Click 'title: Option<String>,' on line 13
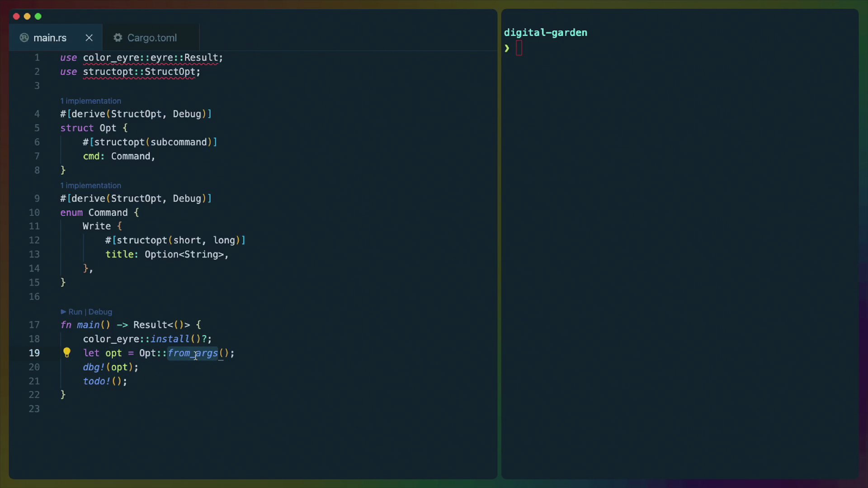 (x=167, y=254)
